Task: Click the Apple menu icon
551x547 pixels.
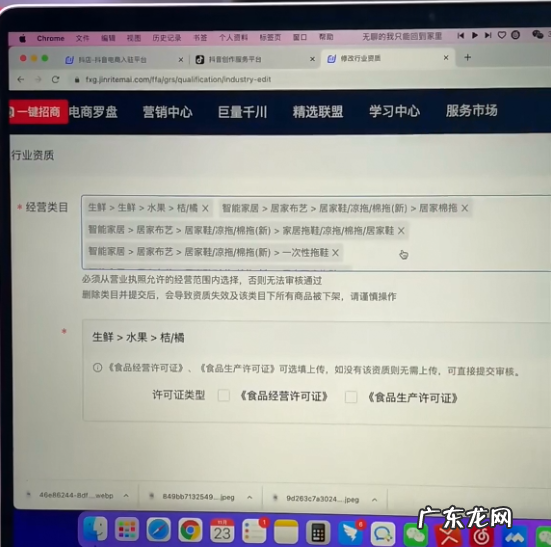Action: pos(22,38)
